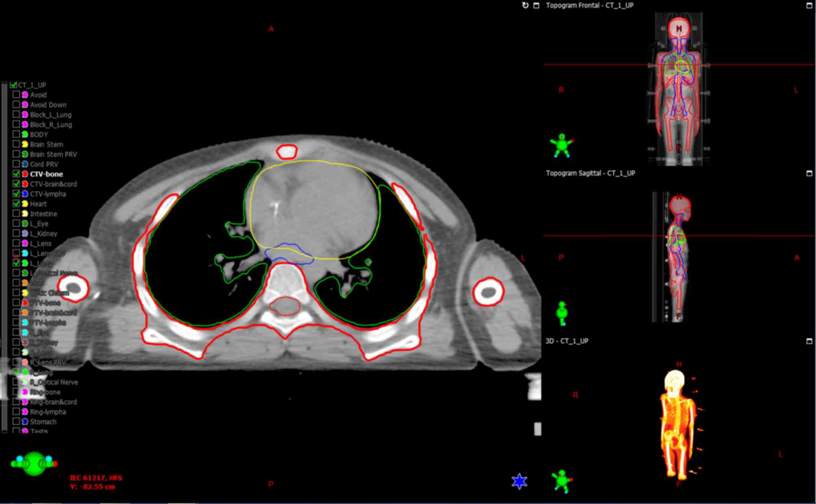Uncheck the CTV-bone structure checkbox
The height and width of the screenshot is (504, 816).
(x=16, y=174)
